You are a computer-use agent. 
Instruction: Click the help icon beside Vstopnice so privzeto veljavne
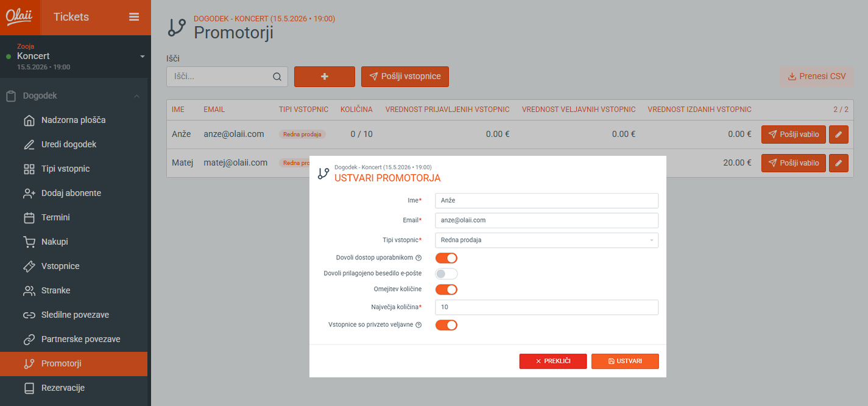click(x=418, y=325)
